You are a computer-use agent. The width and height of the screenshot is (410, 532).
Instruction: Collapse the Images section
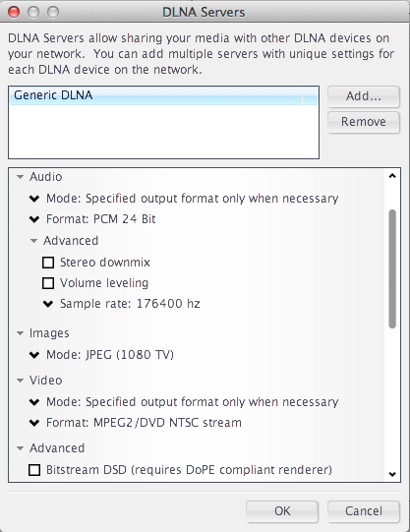(21, 333)
